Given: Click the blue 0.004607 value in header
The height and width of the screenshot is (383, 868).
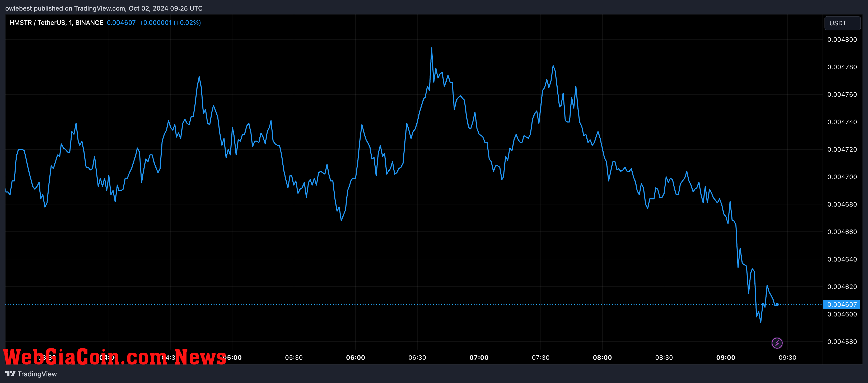Looking at the screenshot, I should pyautogui.click(x=121, y=22).
